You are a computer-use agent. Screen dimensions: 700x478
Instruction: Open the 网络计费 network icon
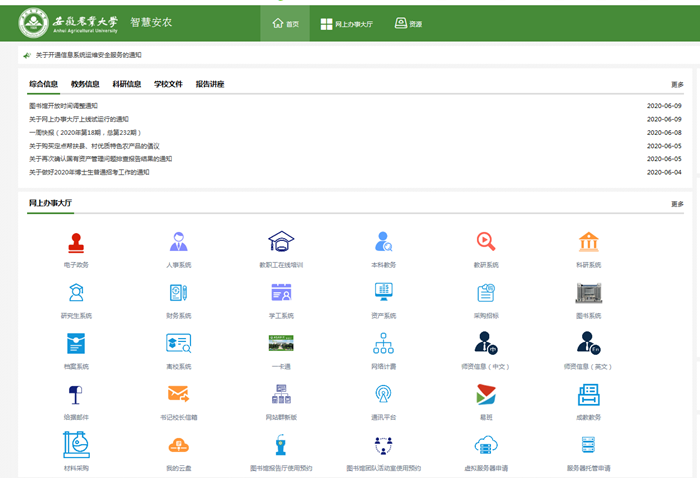[383, 344]
